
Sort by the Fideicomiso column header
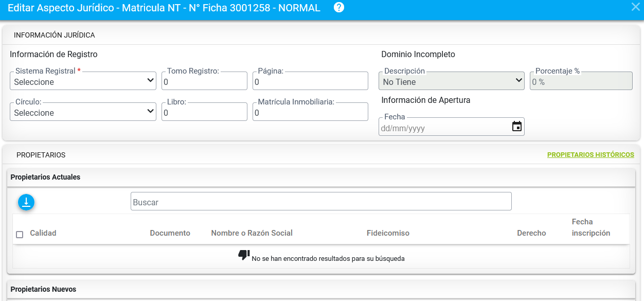click(x=388, y=233)
